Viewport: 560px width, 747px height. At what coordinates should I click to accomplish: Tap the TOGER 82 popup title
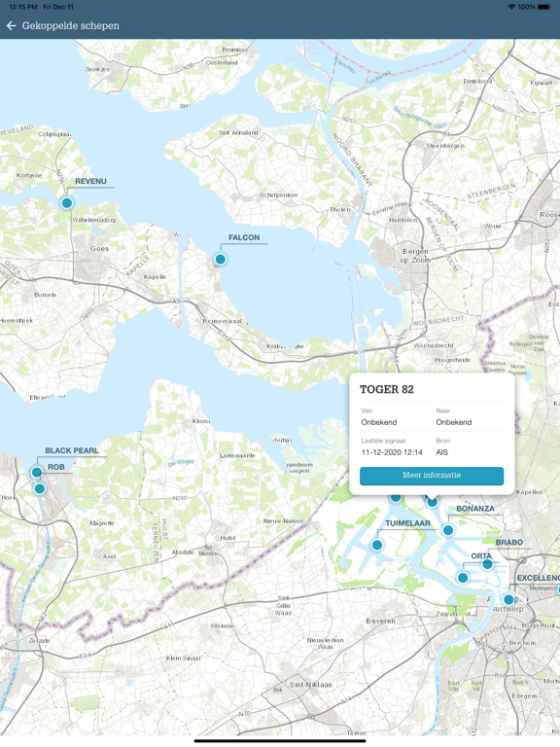(x=387, y=389)
